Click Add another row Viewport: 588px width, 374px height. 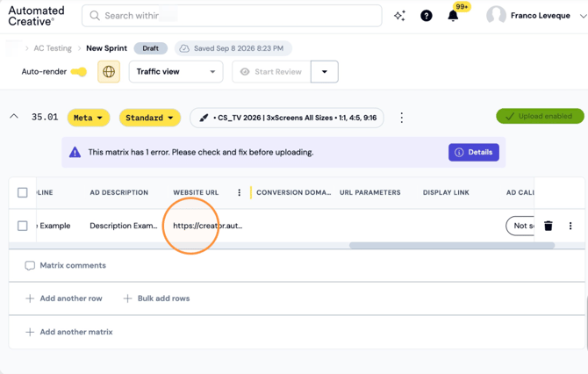(x=64, y=298)
